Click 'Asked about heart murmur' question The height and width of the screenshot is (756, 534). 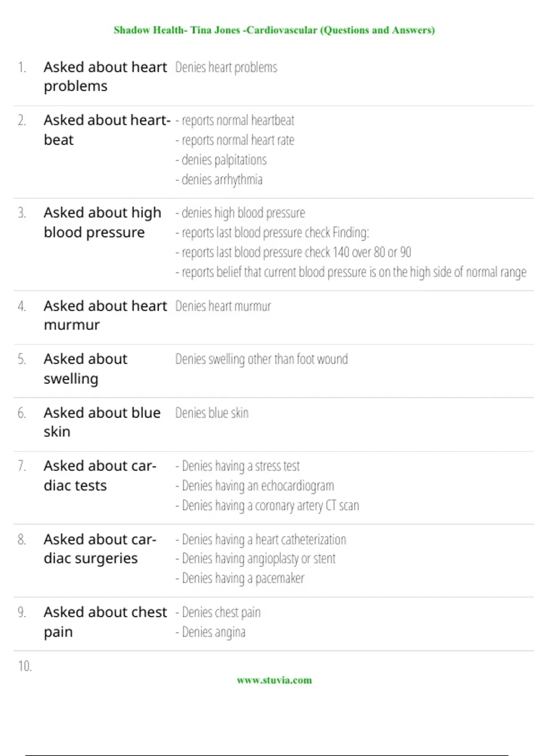(105, 315)
